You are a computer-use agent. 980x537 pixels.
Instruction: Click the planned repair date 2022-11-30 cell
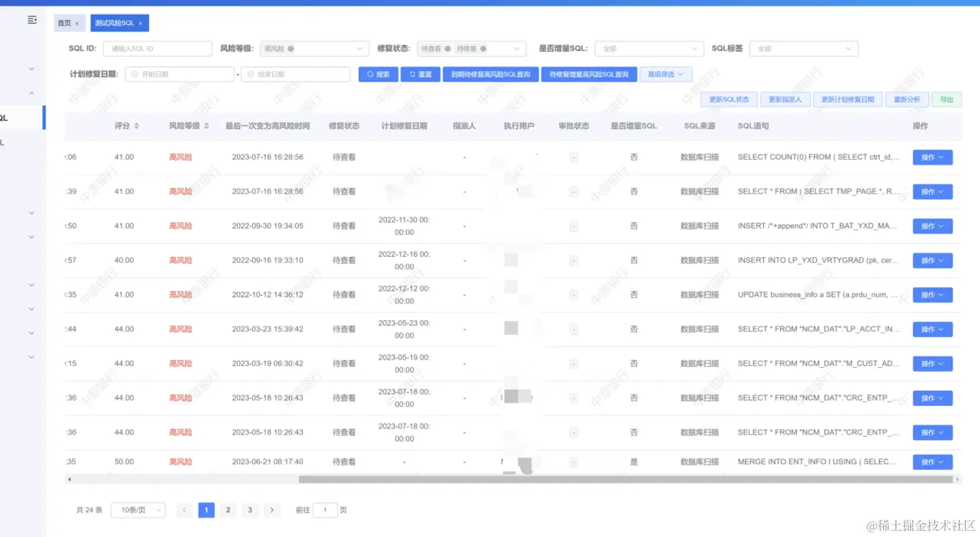pos(405,226)
